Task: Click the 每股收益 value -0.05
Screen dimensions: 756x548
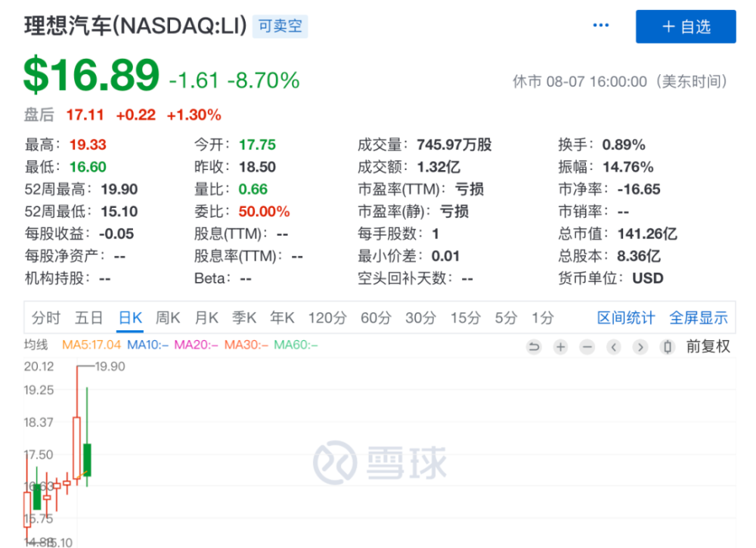Action: tap(116, 234)
